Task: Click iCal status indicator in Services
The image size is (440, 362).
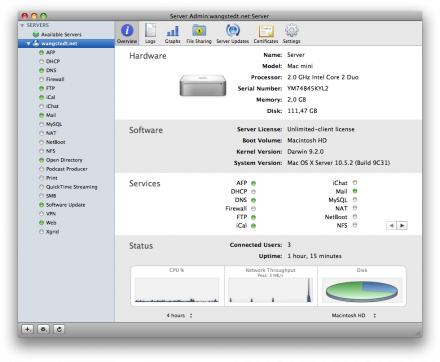Action: click(x=253, y=226)
